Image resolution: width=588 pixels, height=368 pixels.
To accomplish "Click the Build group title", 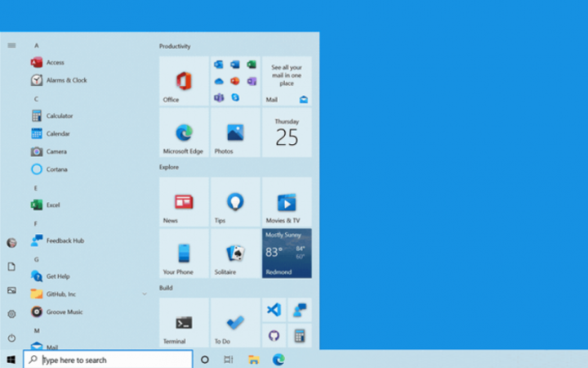I will (166, 288).
